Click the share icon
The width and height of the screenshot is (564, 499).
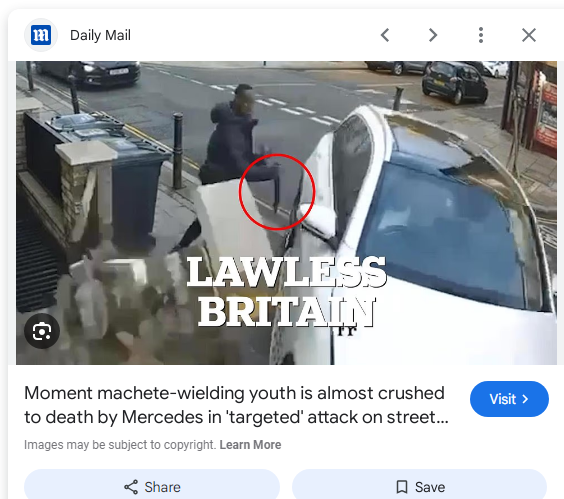click(x=131, y=487)
